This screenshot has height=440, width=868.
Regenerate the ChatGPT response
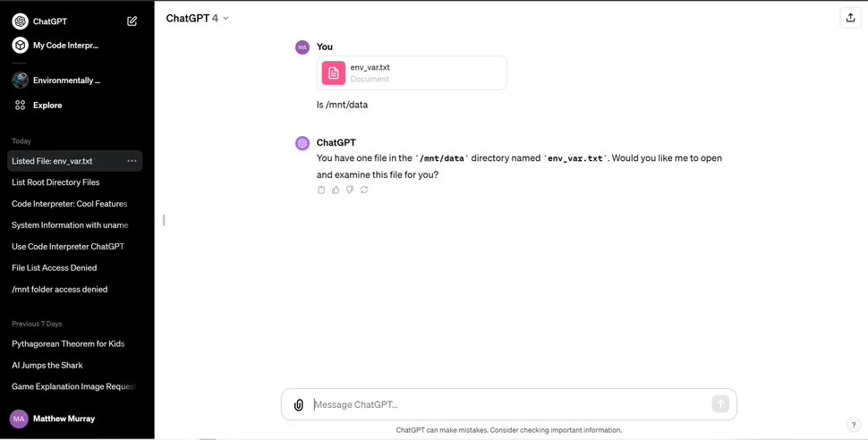coord(364,190)
